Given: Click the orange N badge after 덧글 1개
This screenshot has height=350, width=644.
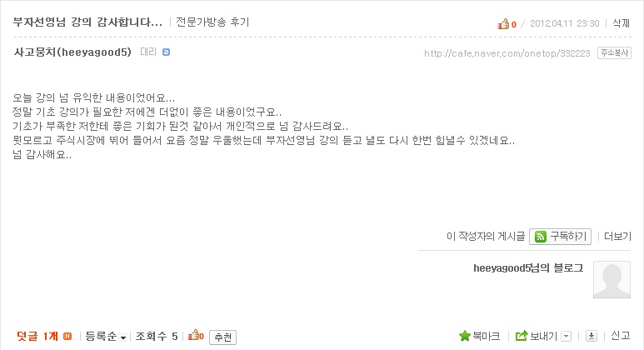Looking at the screenshot, I should [67, 337].
